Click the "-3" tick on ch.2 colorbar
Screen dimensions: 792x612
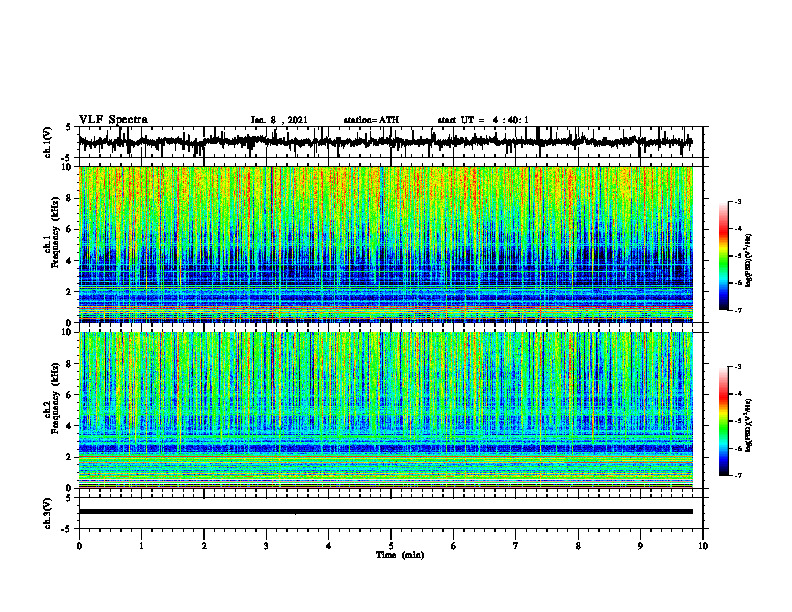point(737,367)
